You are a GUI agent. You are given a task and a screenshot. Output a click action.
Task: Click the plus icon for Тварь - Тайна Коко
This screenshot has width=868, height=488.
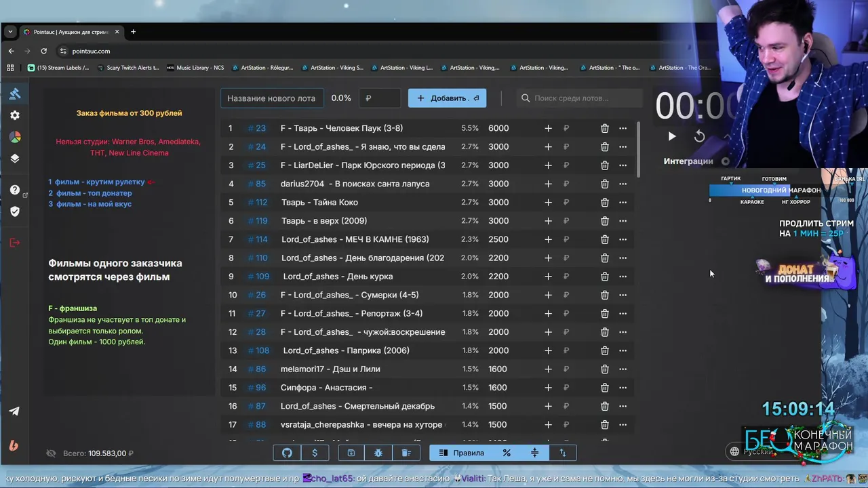coord(548,202)
